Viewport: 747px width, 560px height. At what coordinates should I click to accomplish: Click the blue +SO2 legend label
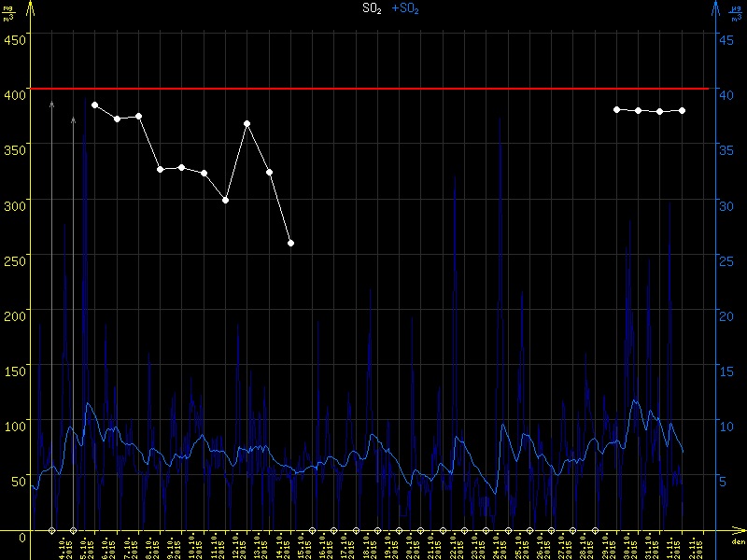tap(406, 8)
